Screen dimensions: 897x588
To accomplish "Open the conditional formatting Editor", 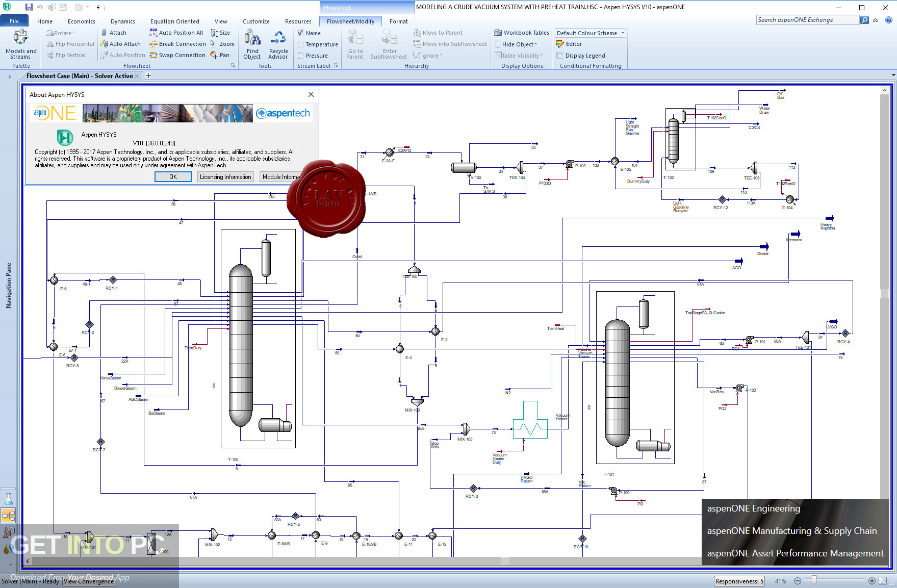I will (x=569, y=44).
